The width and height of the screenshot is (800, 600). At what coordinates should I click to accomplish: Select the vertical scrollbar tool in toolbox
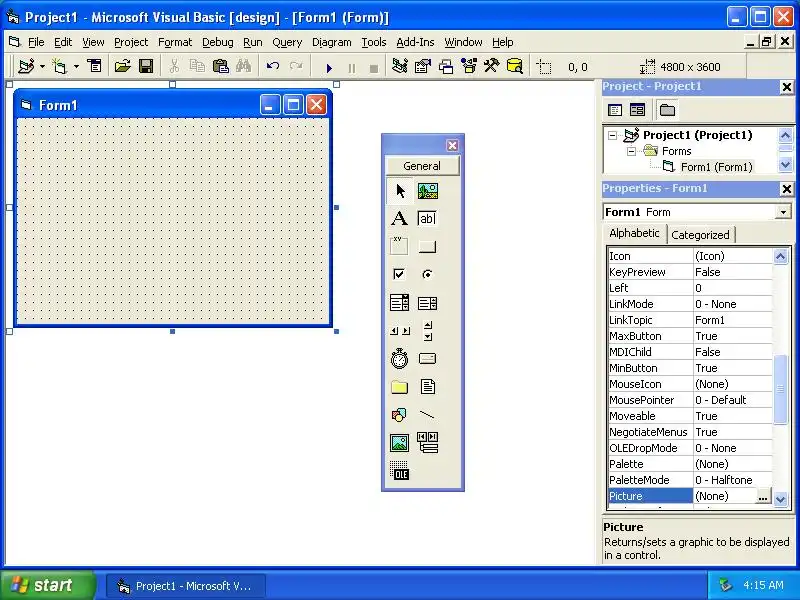[x=428, y=331]
